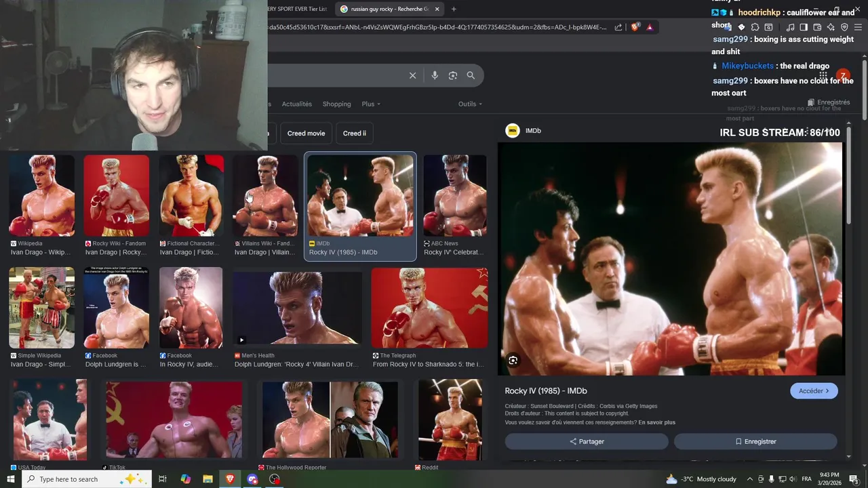The width and height of the screenshot is (868, 488).
Task: Open Google Lens image search icon
Action: [x=453, y=75]
